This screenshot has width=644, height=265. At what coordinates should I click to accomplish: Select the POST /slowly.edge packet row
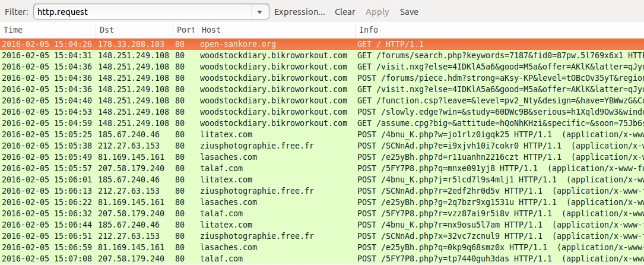tap(322, 112)
